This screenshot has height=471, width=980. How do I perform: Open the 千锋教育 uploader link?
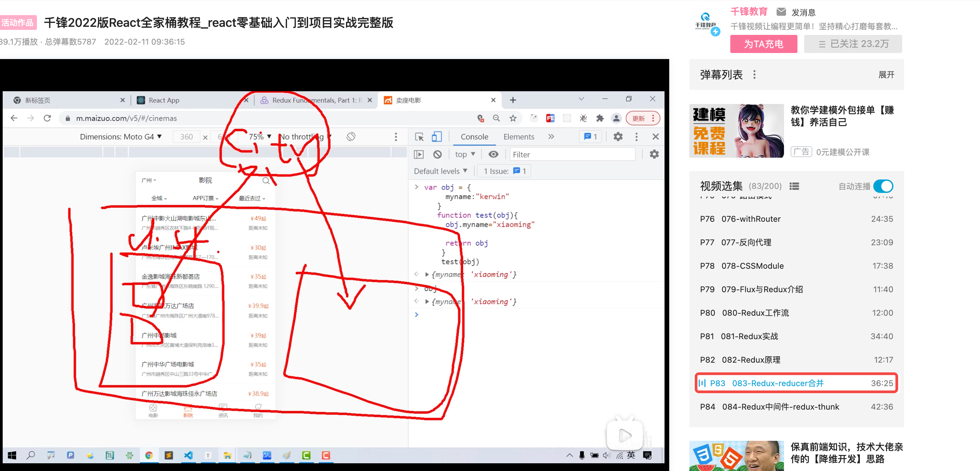click(x=749, y=12)
